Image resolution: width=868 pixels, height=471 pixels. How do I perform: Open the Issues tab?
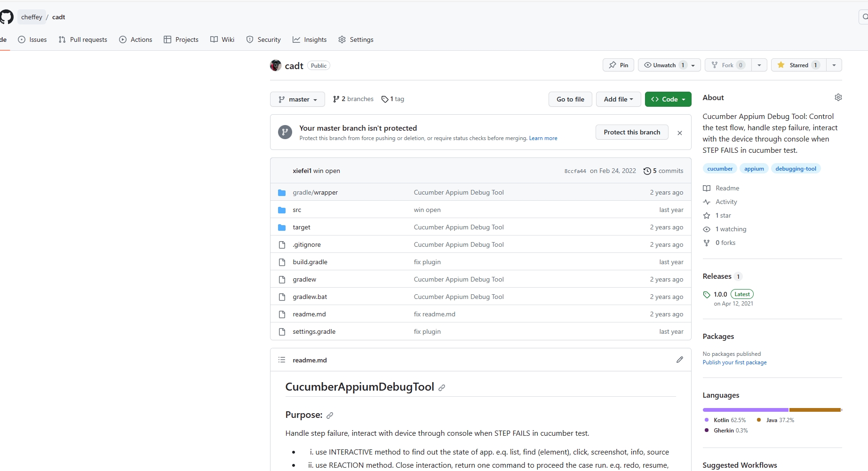click(32, 39)
